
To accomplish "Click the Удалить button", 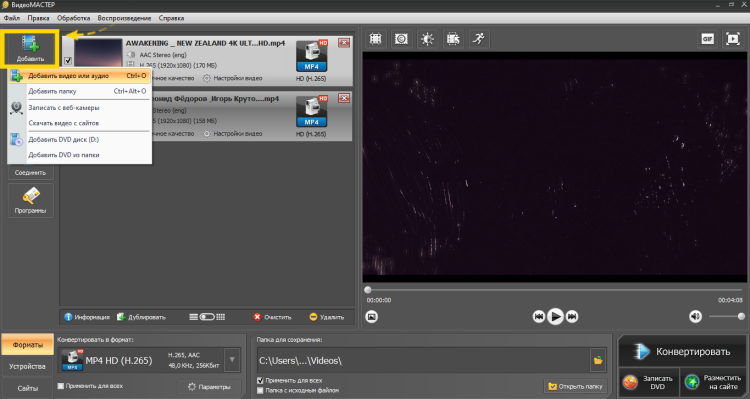I will [327, 317].
